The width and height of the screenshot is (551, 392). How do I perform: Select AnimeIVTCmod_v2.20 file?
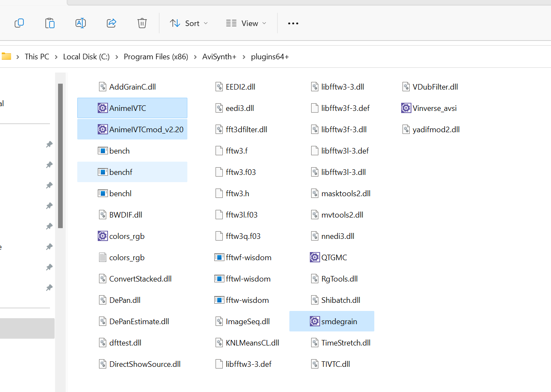[x=146, y=129]
